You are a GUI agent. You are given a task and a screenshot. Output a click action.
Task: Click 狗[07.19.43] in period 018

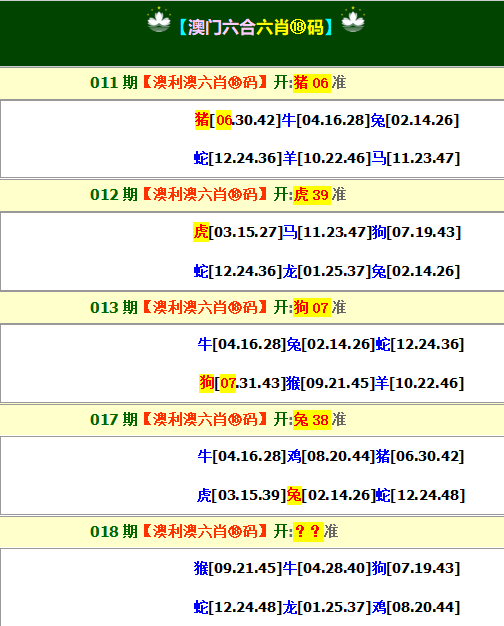416,569
